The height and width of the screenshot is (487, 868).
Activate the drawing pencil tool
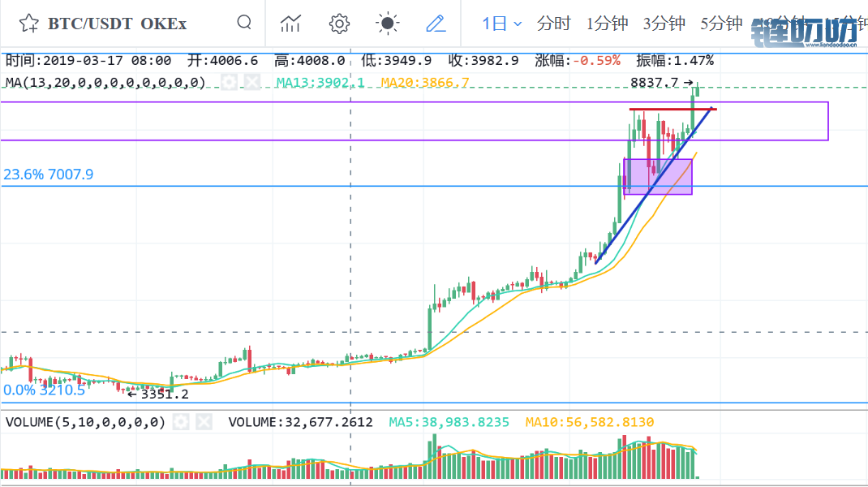pos(436,24)
